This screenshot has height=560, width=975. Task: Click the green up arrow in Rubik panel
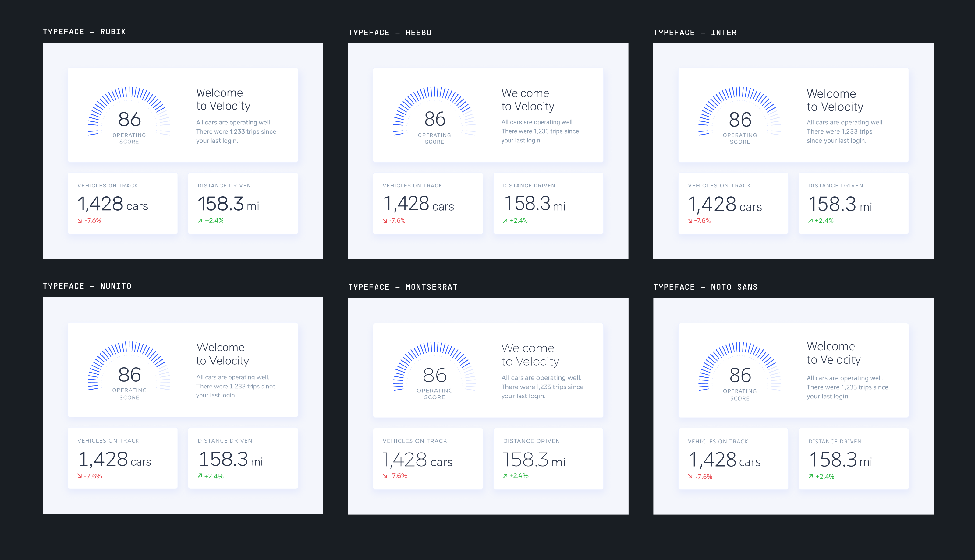pos(200,221)
